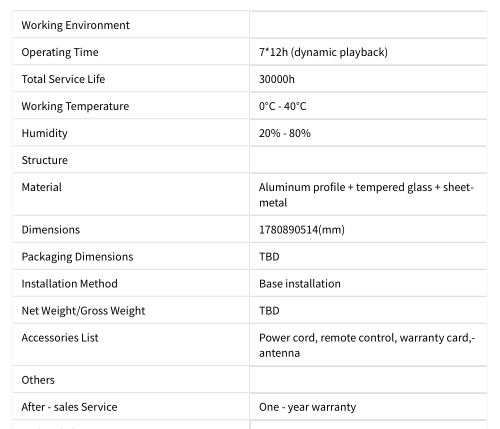This screenshot has width=500, height=429.
Task: Click the Operating Time label
Action: click(x=60, y=52)
